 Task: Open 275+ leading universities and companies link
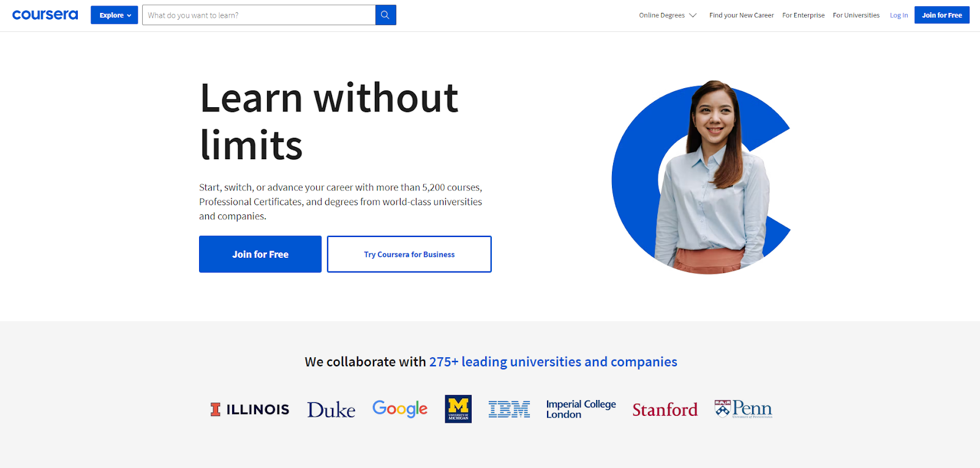553,361
